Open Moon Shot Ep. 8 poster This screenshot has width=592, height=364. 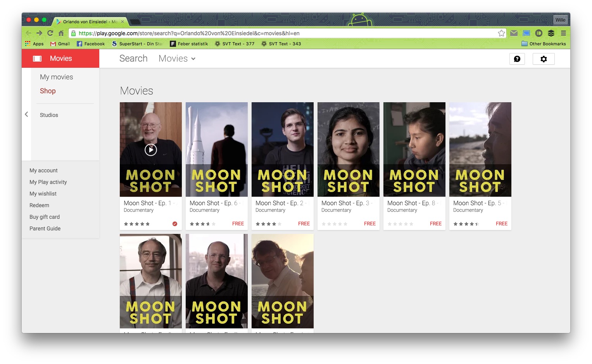tap(414, 149)
